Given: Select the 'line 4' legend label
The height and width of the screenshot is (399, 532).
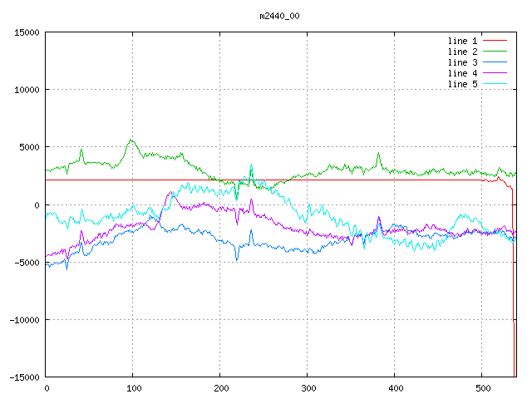Looking at the screenshot, I should click(462, 73).
